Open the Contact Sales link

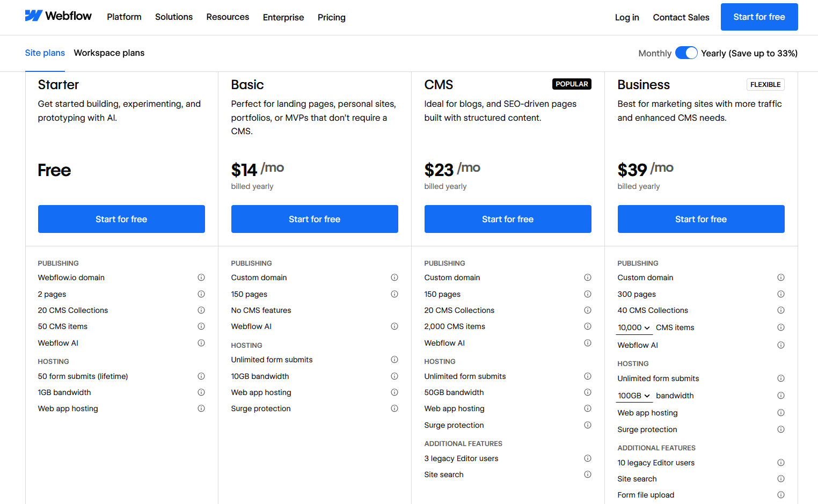click(x=681, y=17)
